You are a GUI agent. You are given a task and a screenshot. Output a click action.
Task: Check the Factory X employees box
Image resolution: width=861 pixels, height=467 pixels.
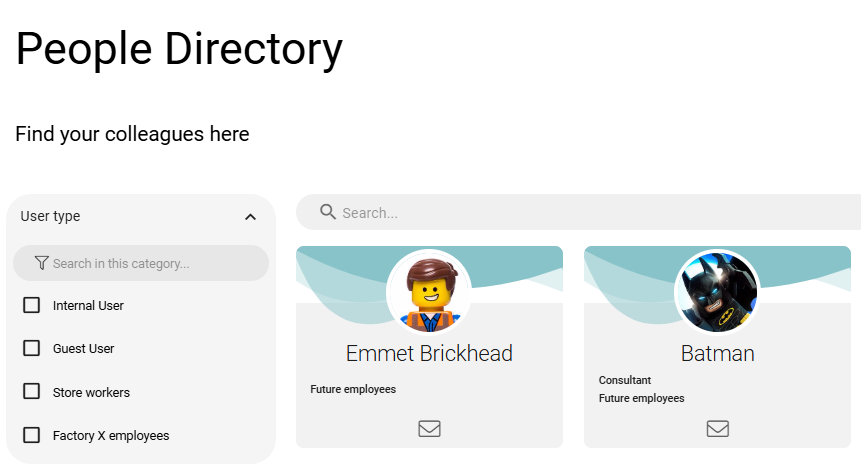[31, 435]
